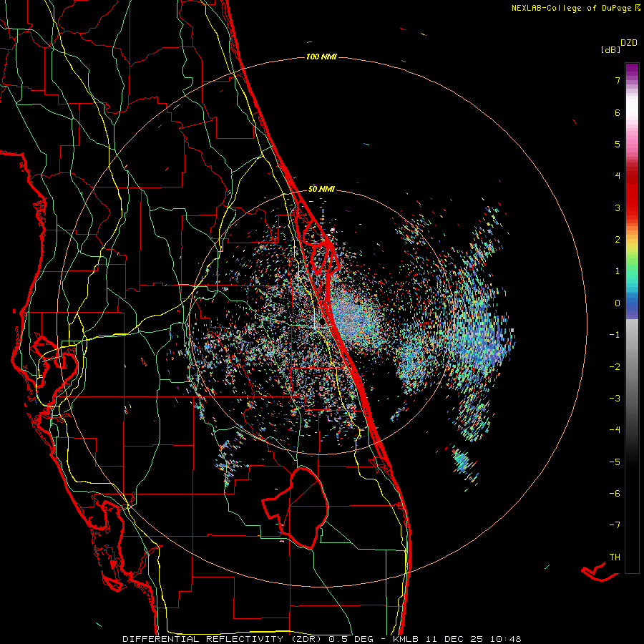Select the -1 dB tick label

615,335
